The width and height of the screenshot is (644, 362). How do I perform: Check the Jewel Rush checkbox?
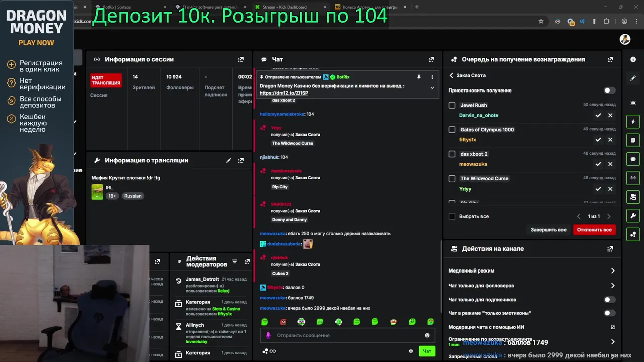[452, 105]
